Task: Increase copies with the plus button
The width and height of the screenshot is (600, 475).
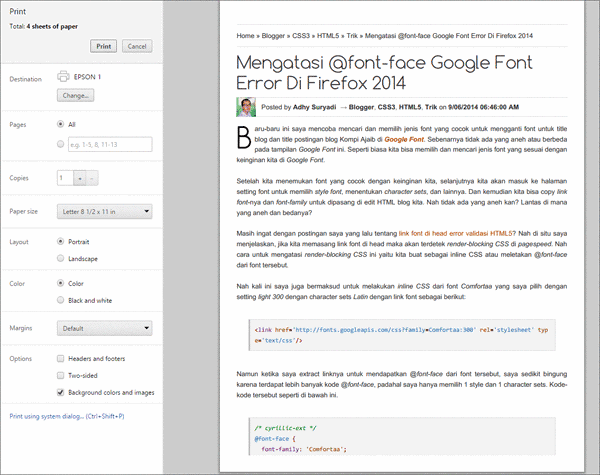Action: click(x=80, y=178)
